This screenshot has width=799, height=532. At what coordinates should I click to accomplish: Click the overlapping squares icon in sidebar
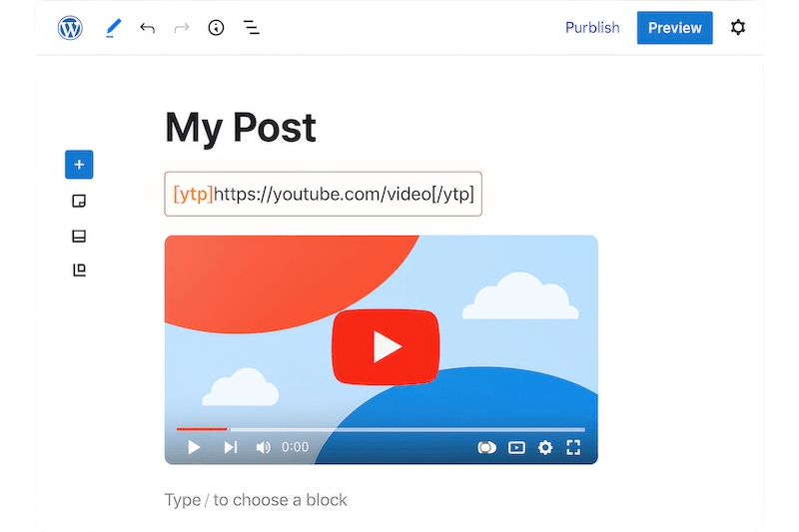point(79,269)
